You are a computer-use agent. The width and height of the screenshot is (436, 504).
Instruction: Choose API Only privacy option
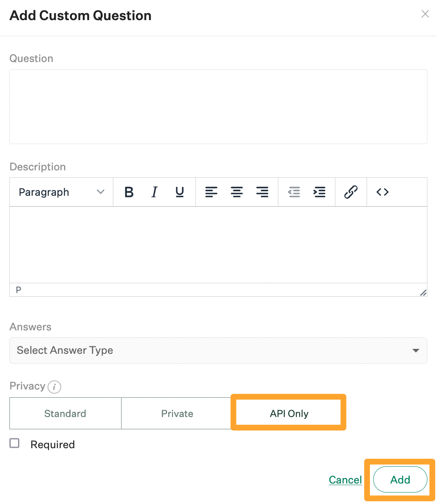pyautogui.click(x=289, y=413)
